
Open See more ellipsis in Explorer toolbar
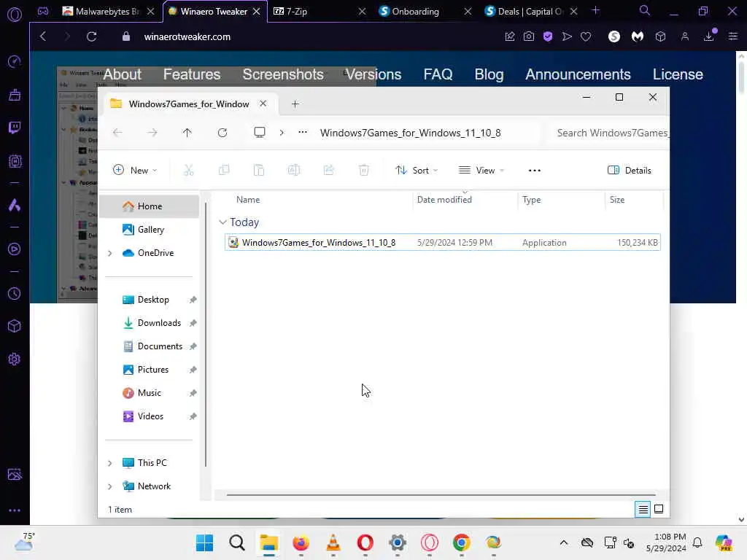point(535,171)
